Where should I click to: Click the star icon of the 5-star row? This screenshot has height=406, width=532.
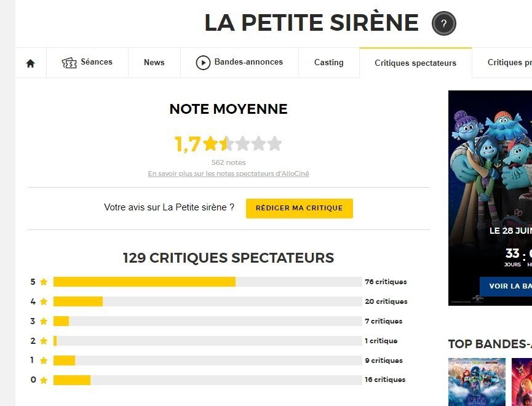tap(44, 282)
